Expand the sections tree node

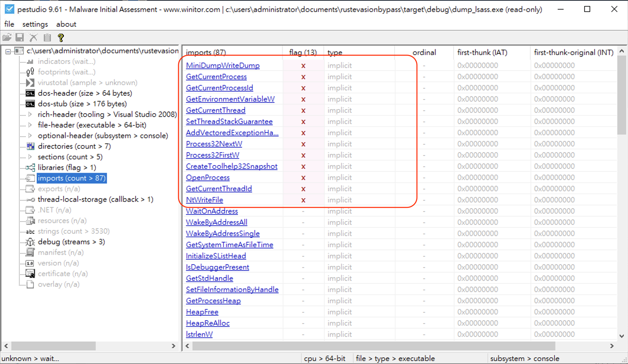coord(30,157)
